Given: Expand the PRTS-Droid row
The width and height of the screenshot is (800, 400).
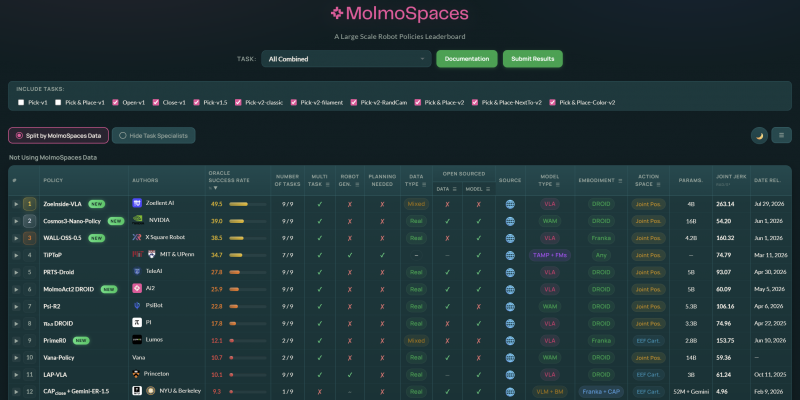Looking at the screenshot, I should click(16, 272).
